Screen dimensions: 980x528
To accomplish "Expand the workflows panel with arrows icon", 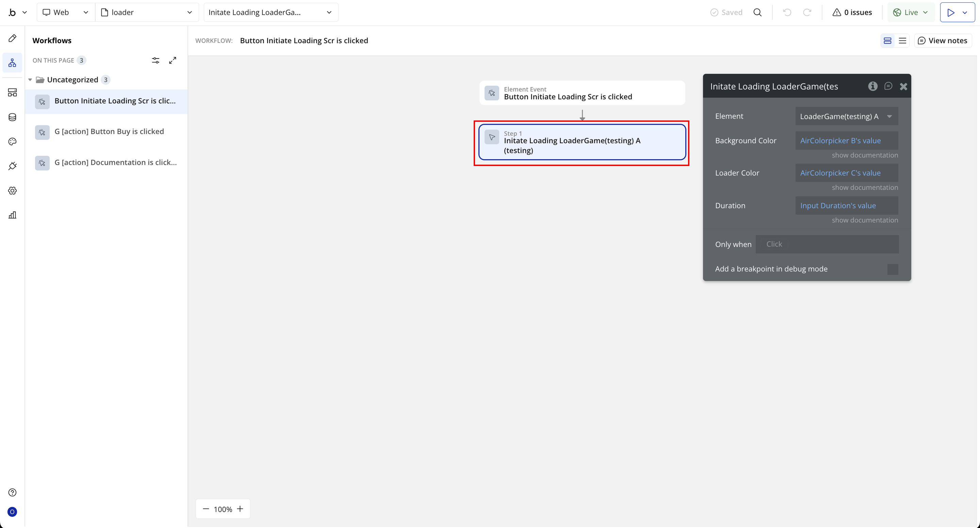I will click(173, 60).
